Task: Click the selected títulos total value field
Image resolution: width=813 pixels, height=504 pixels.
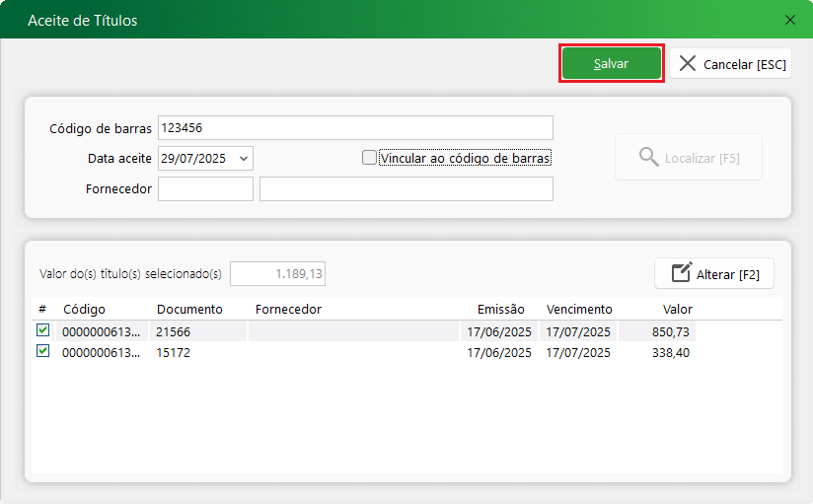Action: tap(277, 273)
